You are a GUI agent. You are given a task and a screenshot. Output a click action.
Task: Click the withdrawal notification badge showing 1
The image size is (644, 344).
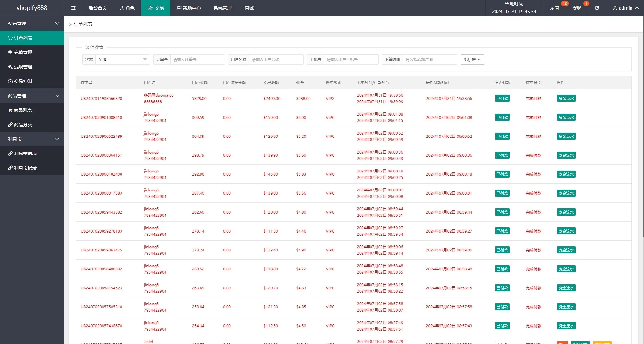point(586,4)
